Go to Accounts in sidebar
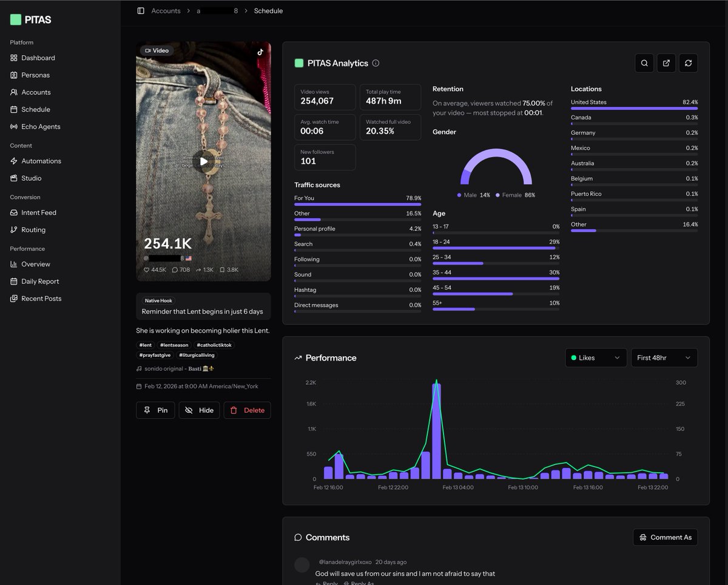This screenshot has height=585, width=728. pyautogui.click(x=36, y=92)
